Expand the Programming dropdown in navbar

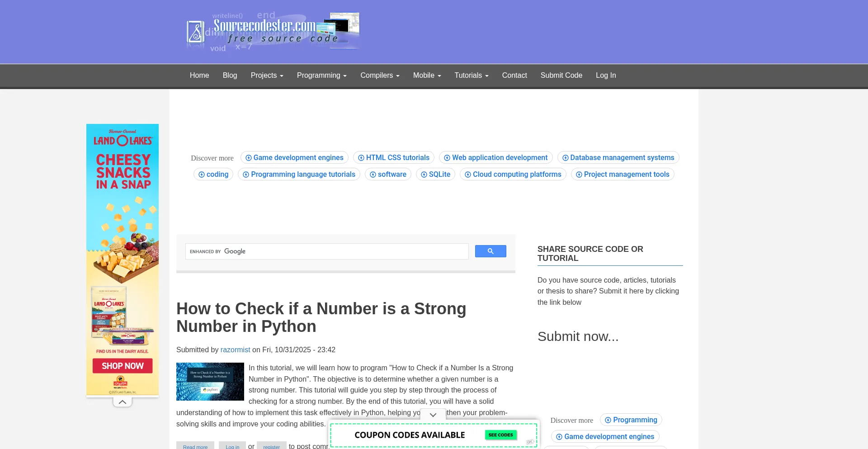tap(321, 76)
